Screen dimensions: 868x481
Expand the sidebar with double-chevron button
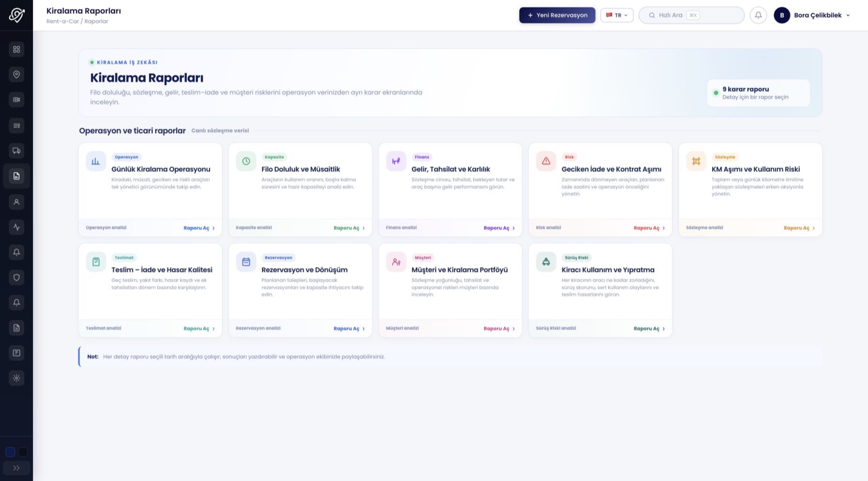coord(16,468)
